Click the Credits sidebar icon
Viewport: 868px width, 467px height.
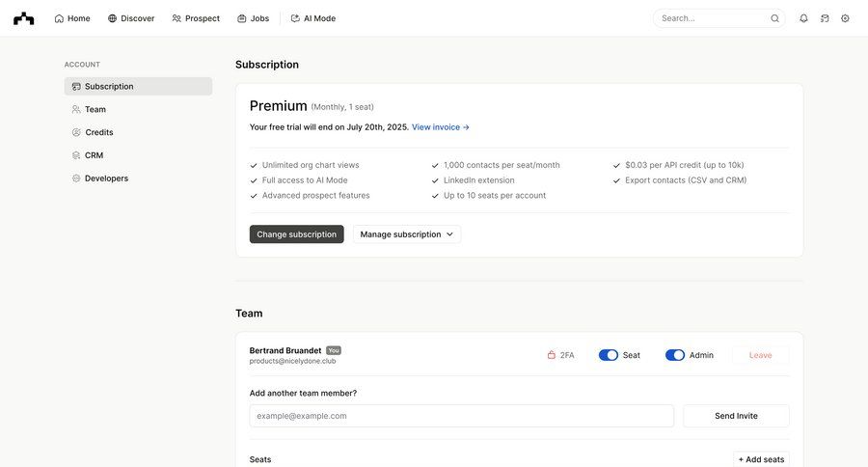pyautogui.click(x=76, y=132)
